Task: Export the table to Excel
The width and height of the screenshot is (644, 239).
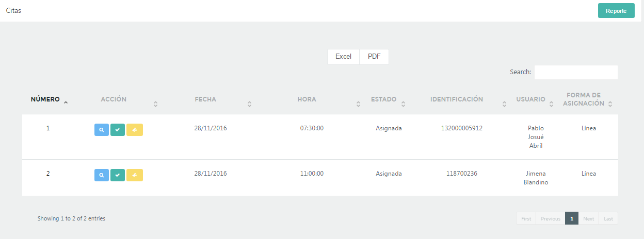Action: [343, 57]
